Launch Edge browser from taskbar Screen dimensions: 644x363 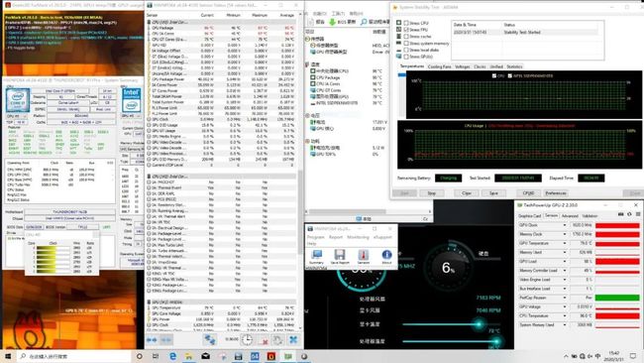tap(172, 356)
